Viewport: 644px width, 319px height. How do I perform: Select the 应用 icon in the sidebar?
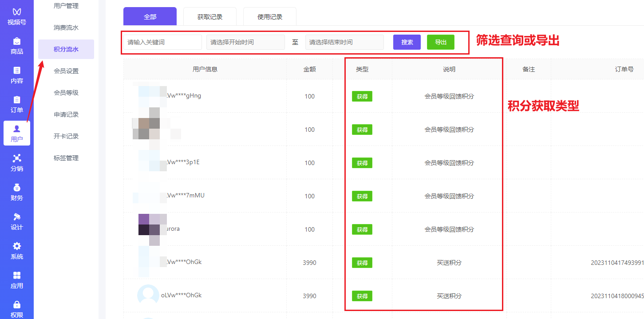[16, 280]
